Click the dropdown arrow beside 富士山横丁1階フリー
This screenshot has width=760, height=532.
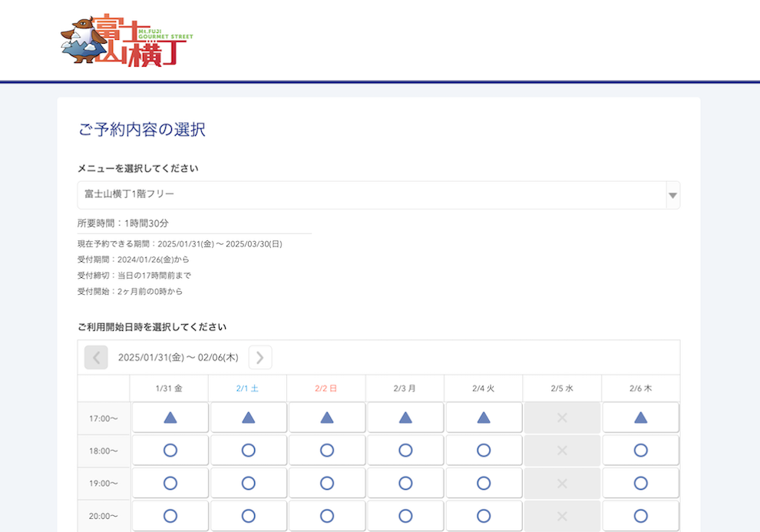672,196
